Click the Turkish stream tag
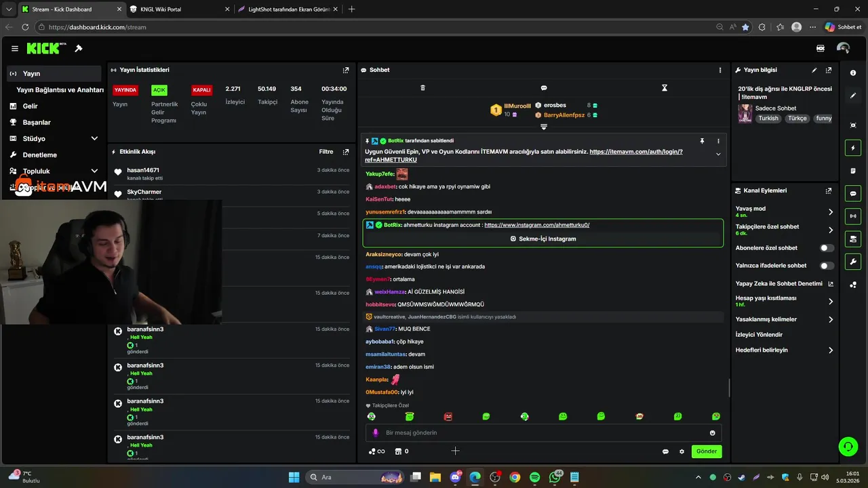Screen dimensions: 868x488 pyautogui.click(x=768, y=119)
